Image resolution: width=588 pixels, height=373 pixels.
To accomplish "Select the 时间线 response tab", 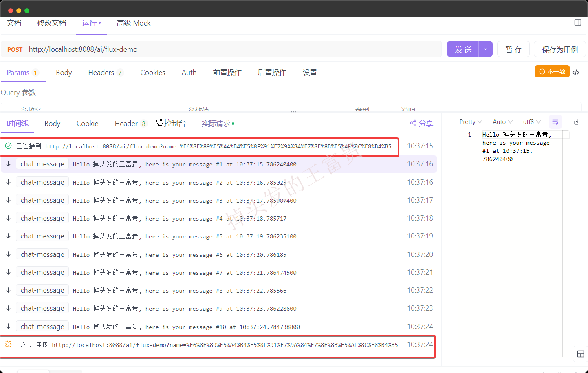I will point(18,124).
